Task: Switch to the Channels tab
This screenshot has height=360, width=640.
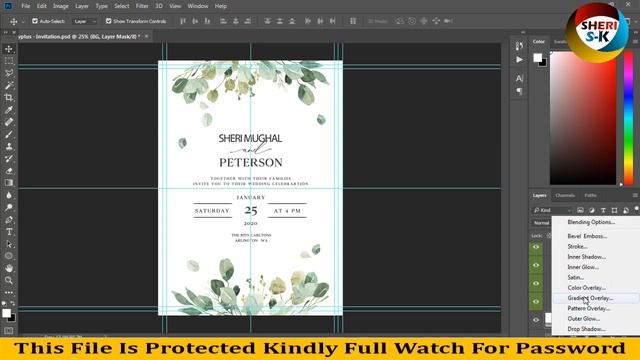Action: tap(565, 196)
